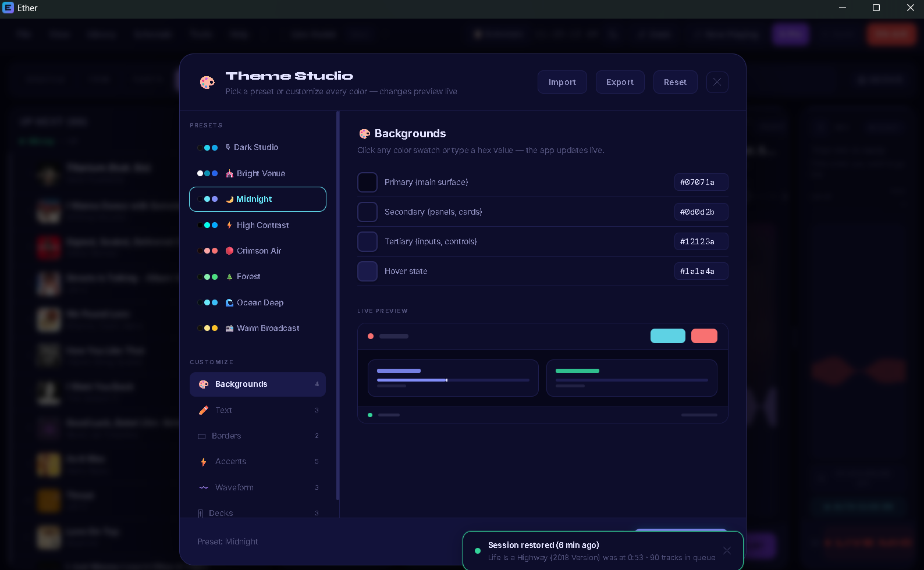
Task: Click the cyan button in live preview
Action: click(667, 336)
